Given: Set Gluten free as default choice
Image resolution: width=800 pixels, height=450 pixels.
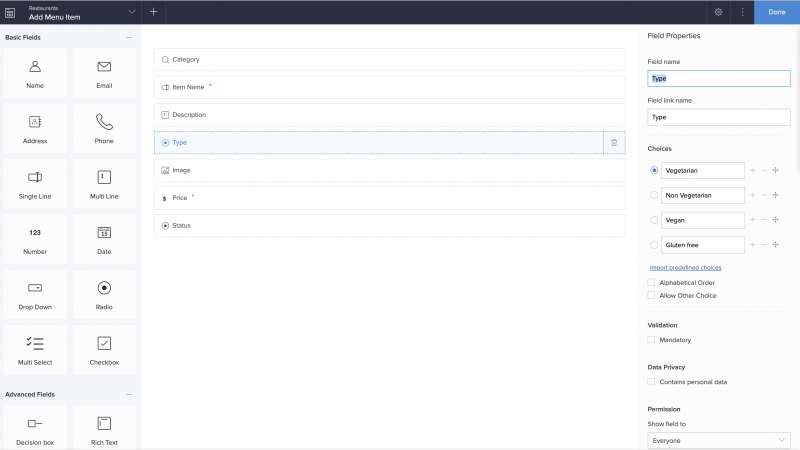Looking at the screenshot, I should tap(654, 245).
